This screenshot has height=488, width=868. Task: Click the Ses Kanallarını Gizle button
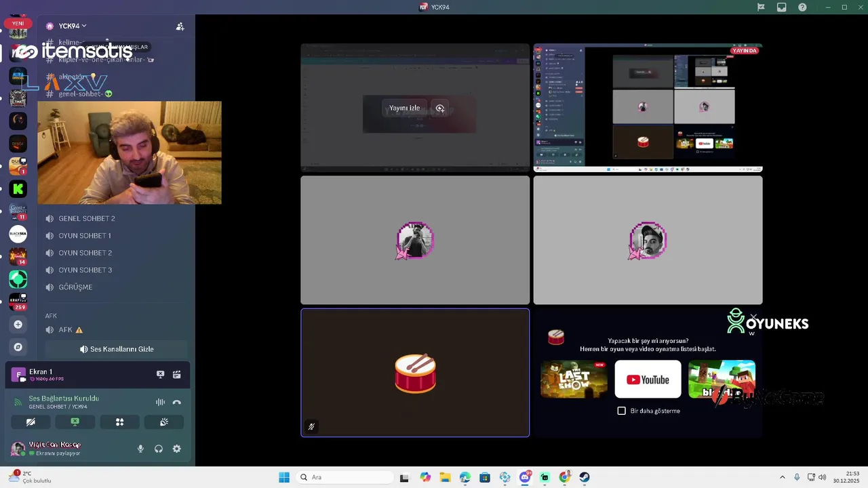click(x=116, y=349)
